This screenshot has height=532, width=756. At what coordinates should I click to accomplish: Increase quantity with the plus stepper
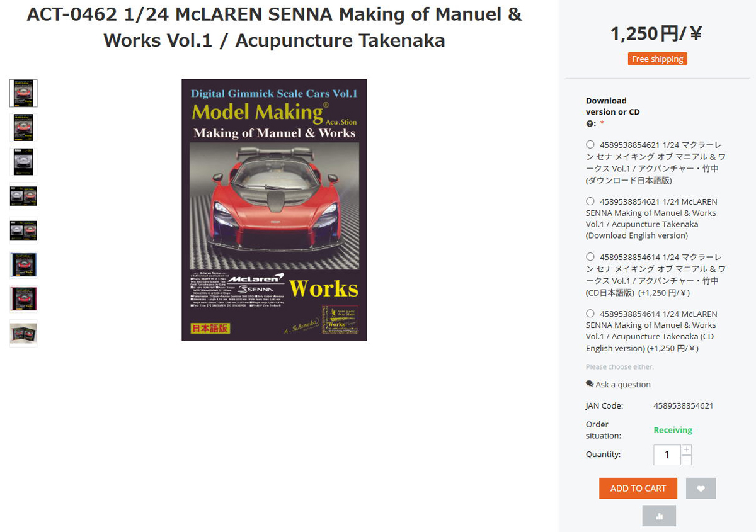click(687, 450)
